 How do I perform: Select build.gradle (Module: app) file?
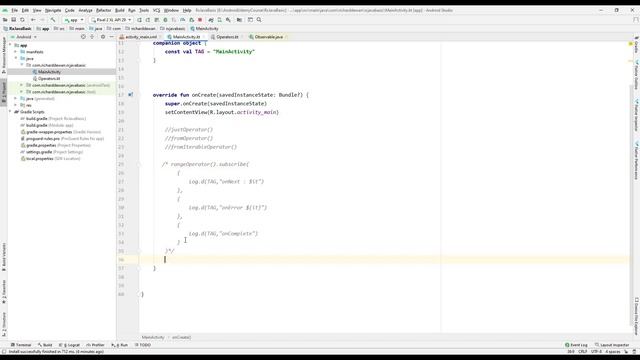pos(47,125)
